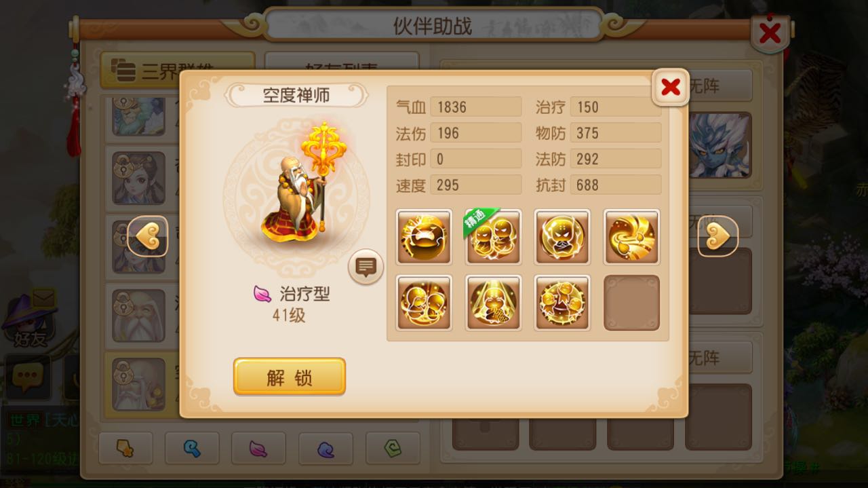
Task: Select the blue-haired partner portrait on right
Action: click(x=719, y=145)
